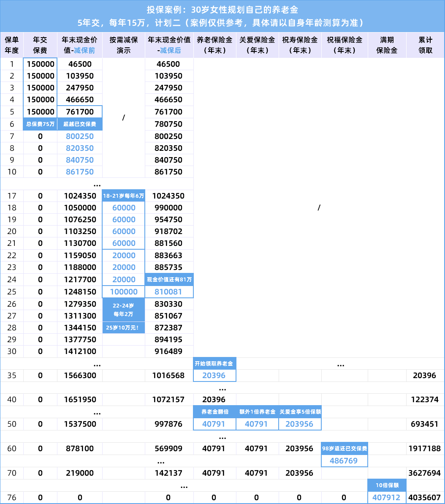
Task: Click the 关爱金享5倍保额 label
Action: point(300,412)
